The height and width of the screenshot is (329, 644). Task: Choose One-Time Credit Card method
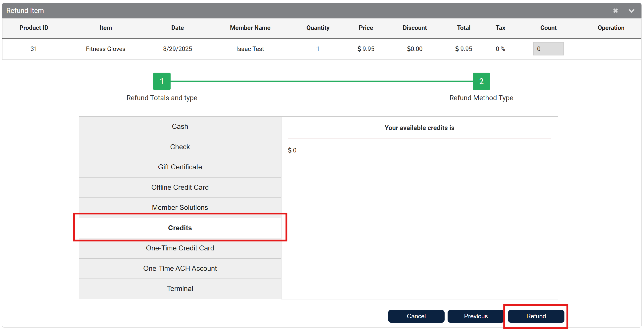(x=180, y=248)
